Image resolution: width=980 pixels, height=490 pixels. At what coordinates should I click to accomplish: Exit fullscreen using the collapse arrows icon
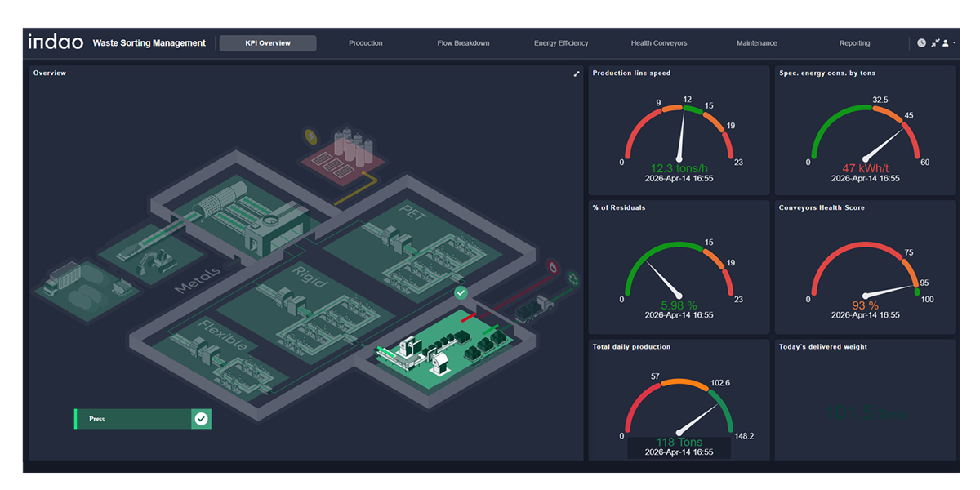pyautogui.click(x=935, y=43)
